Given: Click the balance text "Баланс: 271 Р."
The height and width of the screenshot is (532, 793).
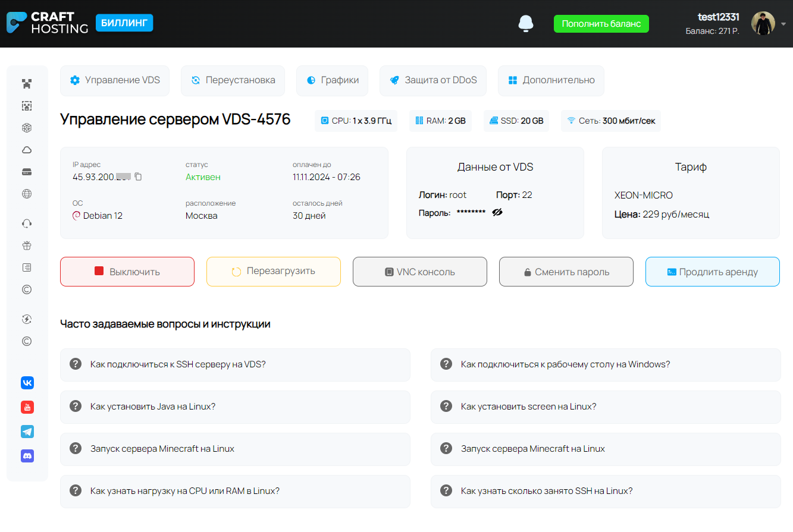Looking at the screenshot, I should (x=712, y=31).
